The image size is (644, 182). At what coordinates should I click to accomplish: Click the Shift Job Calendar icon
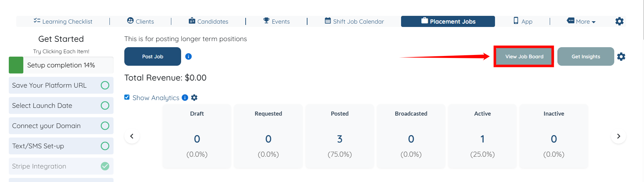[x=328, y=21]
